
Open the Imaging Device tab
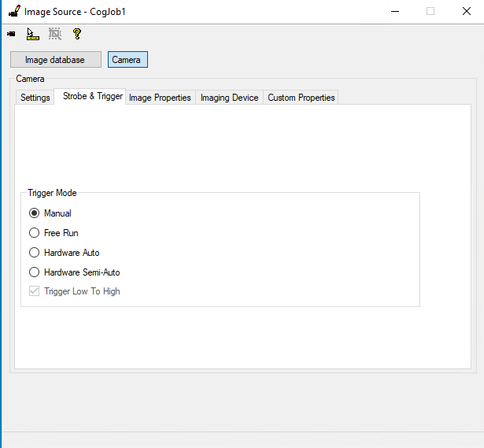coord(229,98)
